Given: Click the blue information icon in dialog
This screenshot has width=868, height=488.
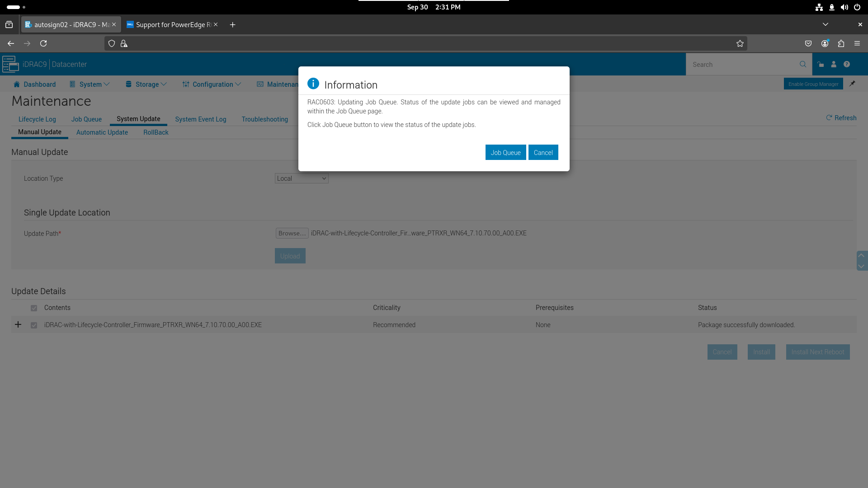Looking at the screenshot, I should pos(313,84).
